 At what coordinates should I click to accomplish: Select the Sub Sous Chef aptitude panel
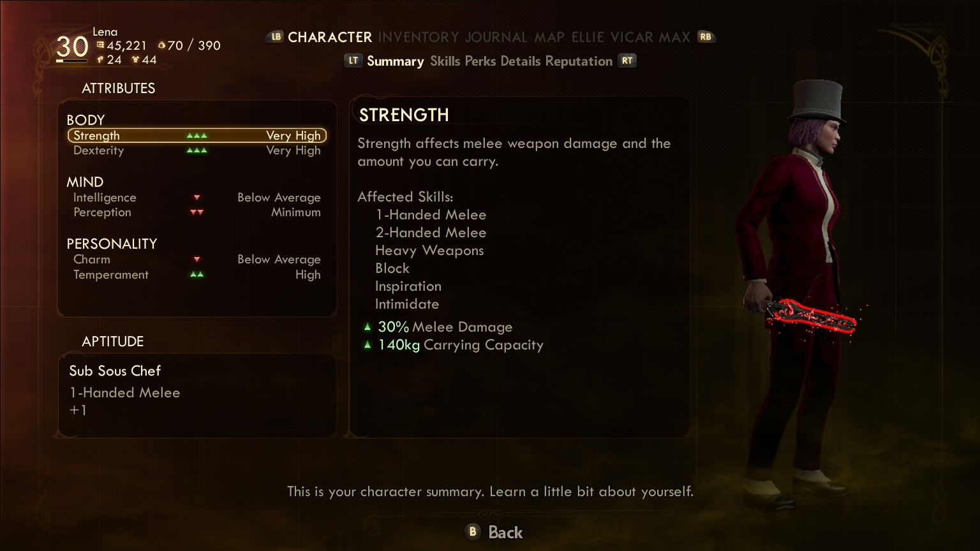click(x=197, y=395)
